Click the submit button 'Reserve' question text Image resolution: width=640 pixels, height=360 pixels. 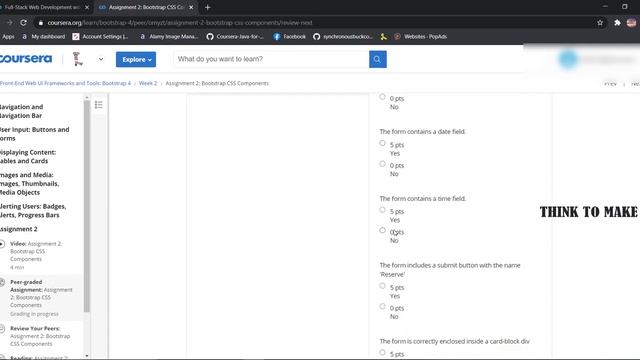[x=450, y=270]
